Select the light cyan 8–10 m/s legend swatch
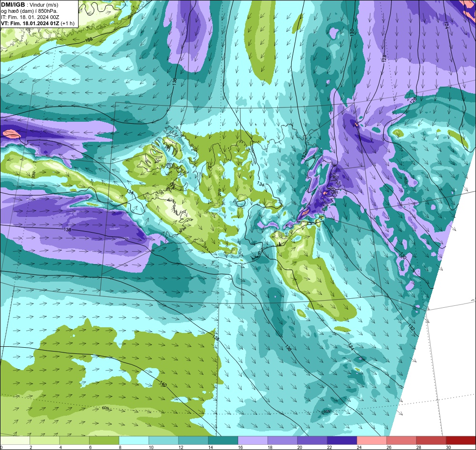Image resolution: width=476 pixels, height=450 pixels. (134, 440)
